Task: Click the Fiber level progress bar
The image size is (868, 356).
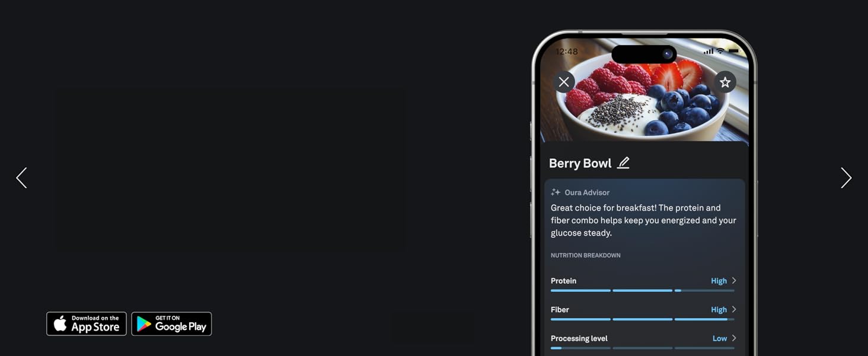Action: [x=643, y=319]
